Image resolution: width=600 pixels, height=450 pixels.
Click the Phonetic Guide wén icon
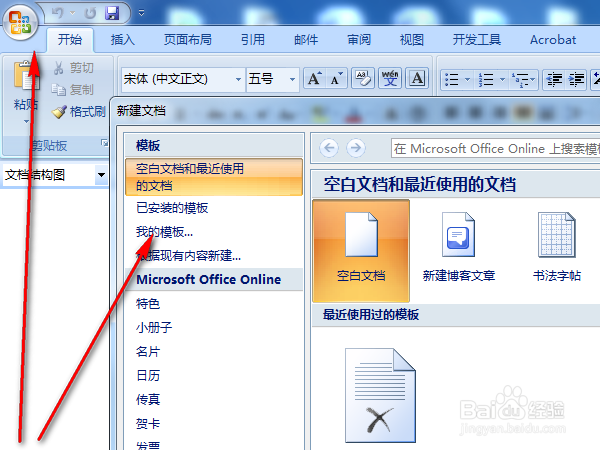(x=390, y=78)
